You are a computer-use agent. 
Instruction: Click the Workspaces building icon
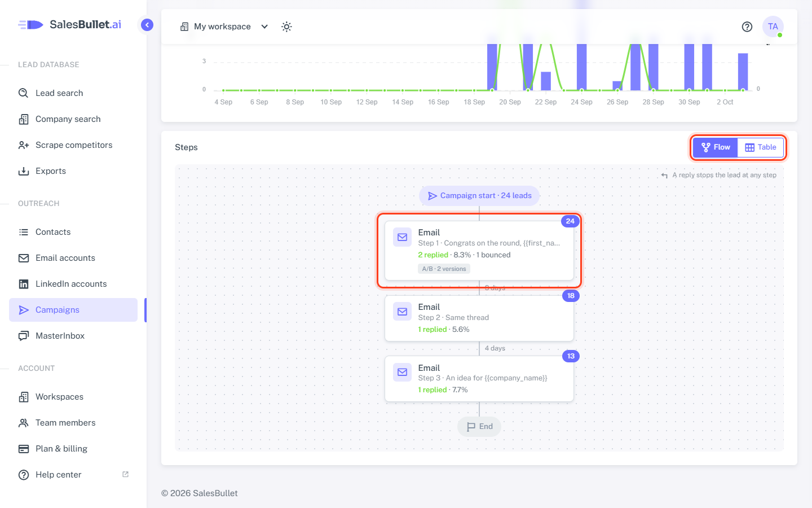(x=24, y=397)
